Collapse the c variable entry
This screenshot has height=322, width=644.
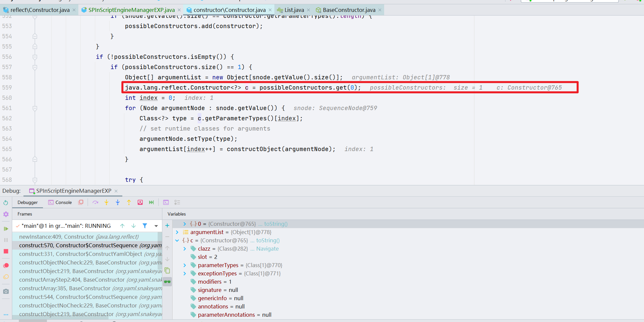tap(177, 240)
